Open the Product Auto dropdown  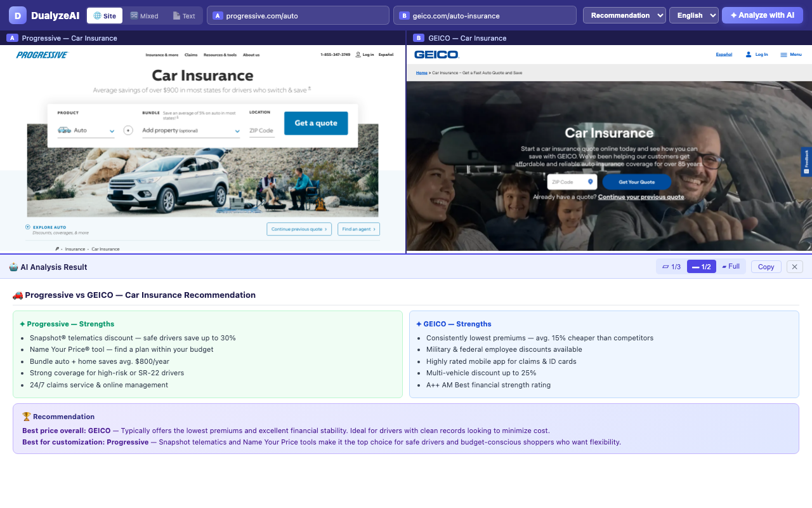(86, 130)
